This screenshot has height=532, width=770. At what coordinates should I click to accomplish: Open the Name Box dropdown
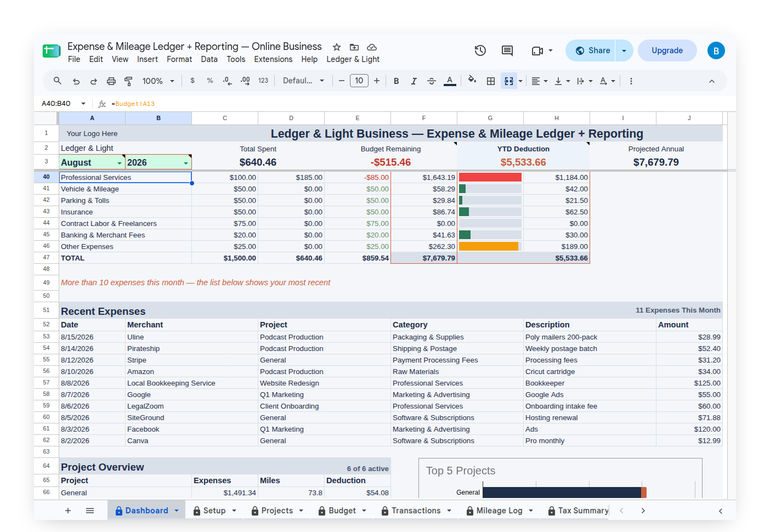(x=83, y=103)
